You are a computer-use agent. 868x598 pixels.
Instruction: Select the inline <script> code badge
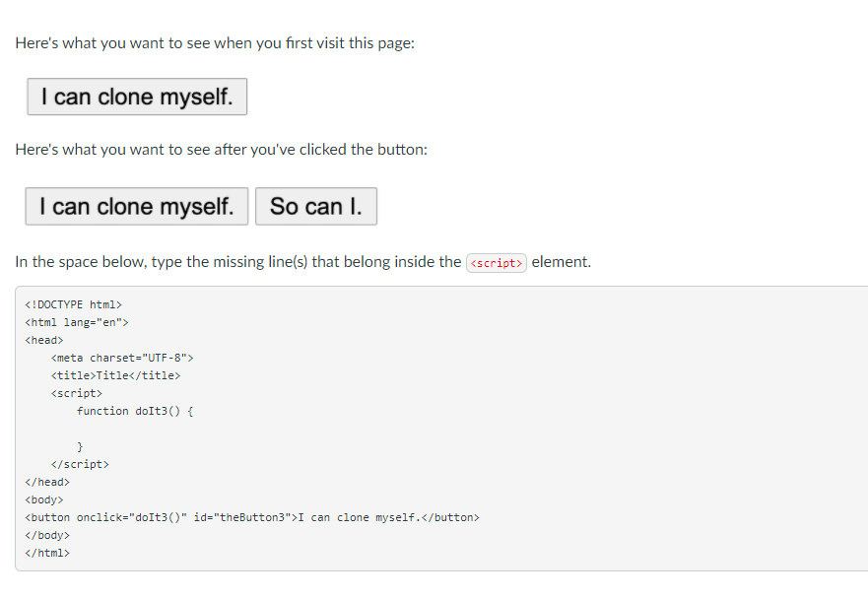tap(496, 262)
